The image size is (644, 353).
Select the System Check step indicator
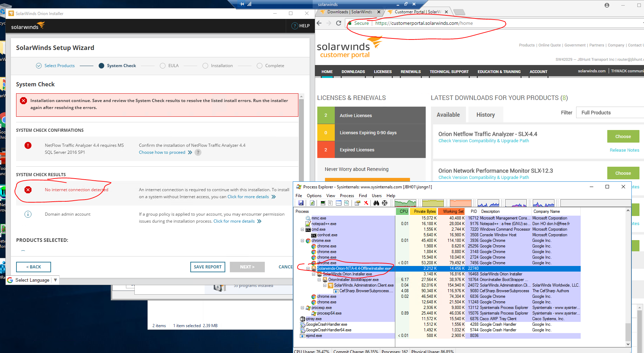(x=101, y=66)
